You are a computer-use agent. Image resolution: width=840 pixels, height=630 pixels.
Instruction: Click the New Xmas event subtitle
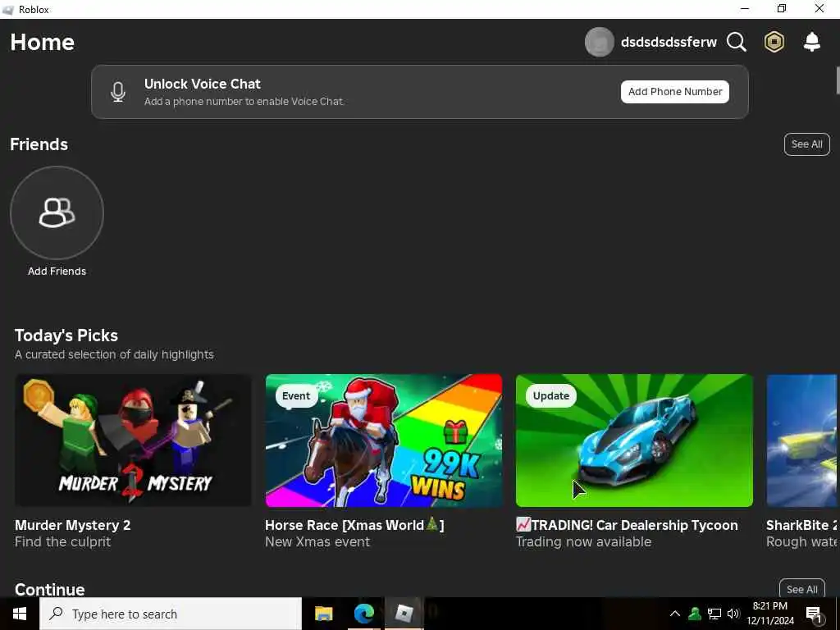tap(317, 541)
